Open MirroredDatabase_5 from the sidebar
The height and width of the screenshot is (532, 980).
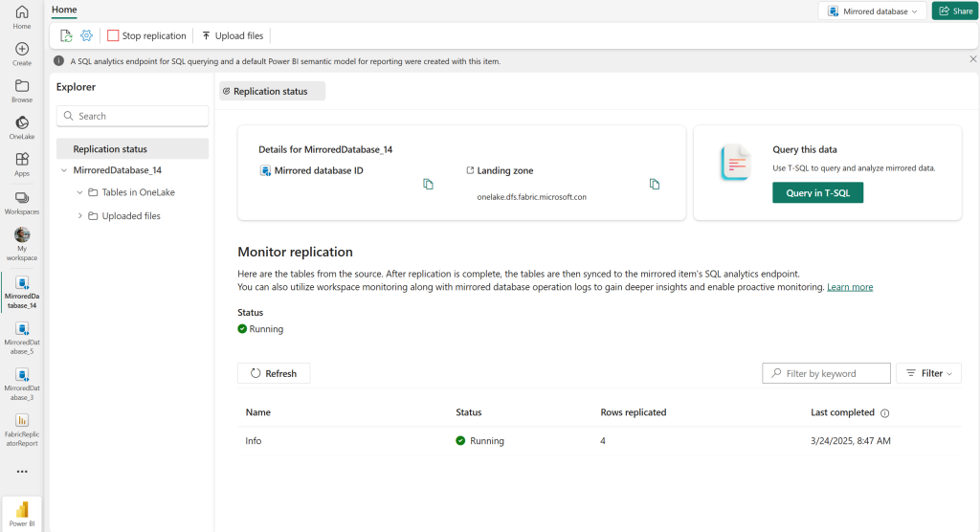pyautogui.click(x=22, y=338)
